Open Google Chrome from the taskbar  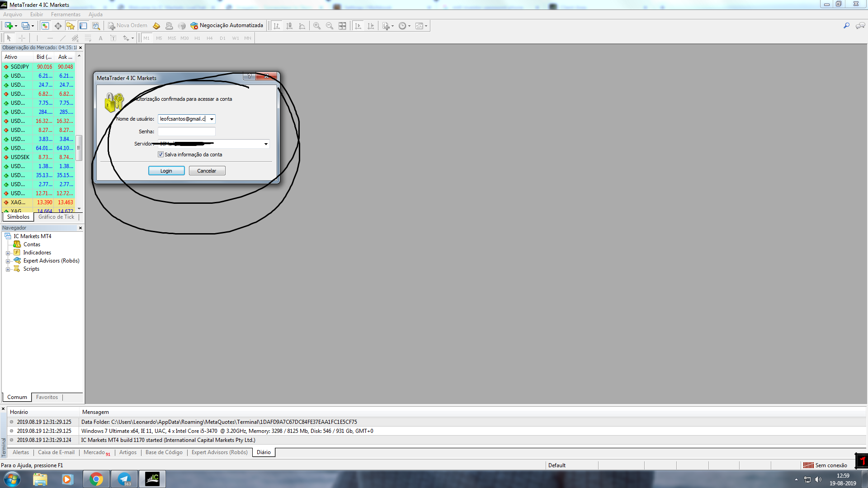[96, 479]
